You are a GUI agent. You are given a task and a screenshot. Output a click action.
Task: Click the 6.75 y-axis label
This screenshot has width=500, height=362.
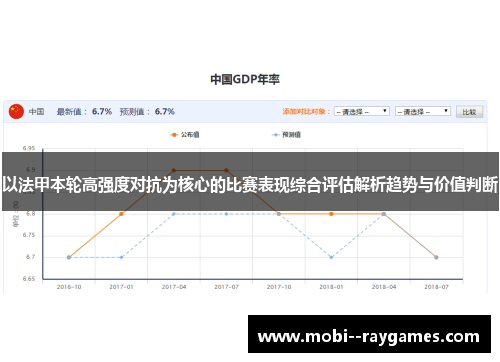[29, 235]
